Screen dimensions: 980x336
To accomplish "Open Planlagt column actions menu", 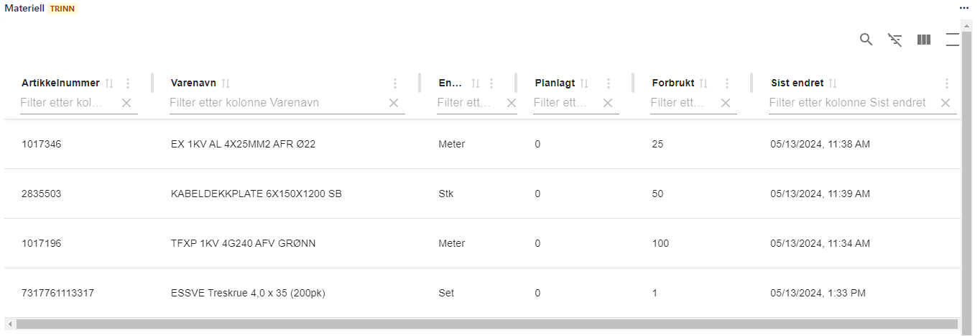I will pyautogui.click(x=609, y=83).
